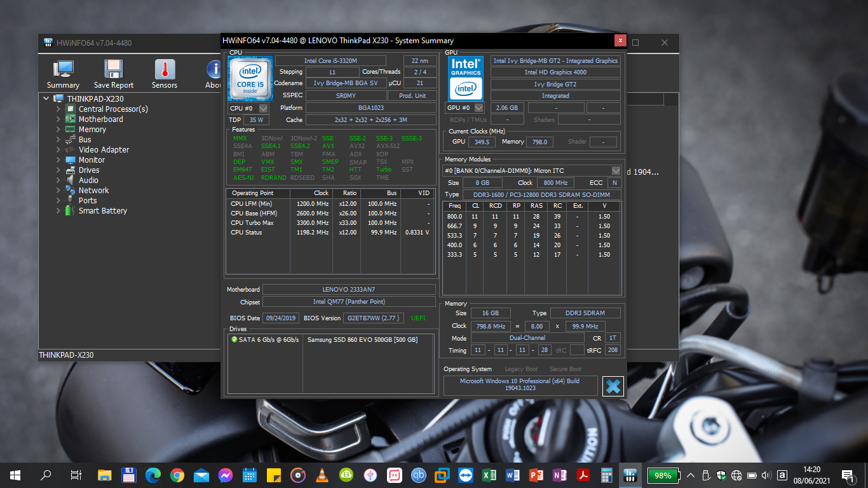The width and height of the screenshot is (868, 488).
Task: Launch PowerPoint from the taskbar
Action: [536, 475]
